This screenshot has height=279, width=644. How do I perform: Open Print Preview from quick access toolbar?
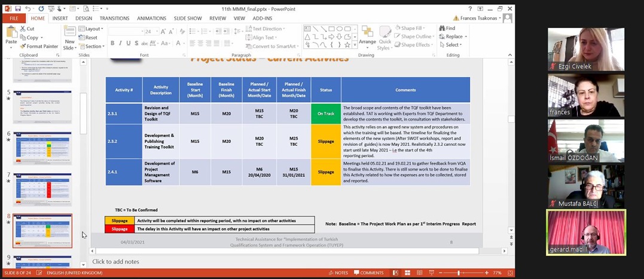(86, 8)
